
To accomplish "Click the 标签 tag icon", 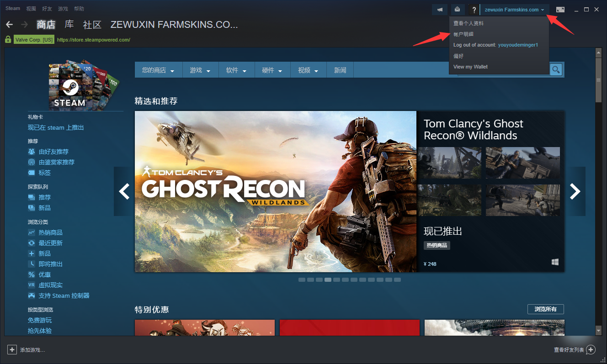I will point(32,173).
